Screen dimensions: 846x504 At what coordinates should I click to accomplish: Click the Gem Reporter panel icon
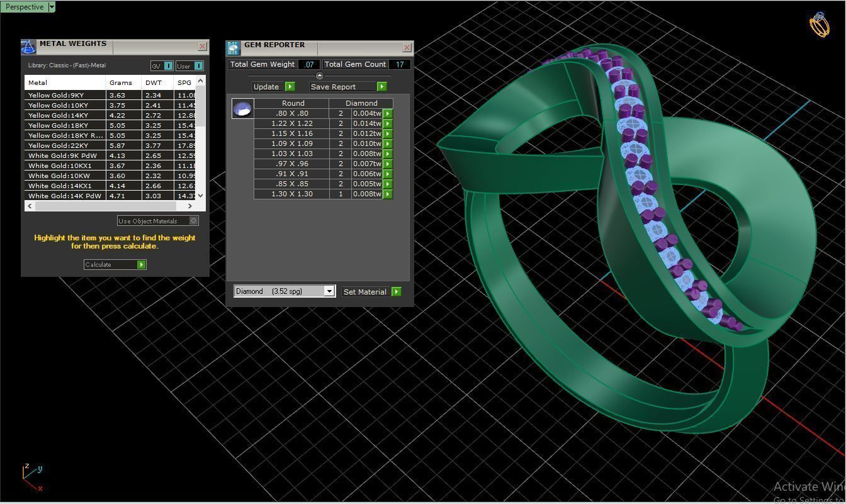234,48
